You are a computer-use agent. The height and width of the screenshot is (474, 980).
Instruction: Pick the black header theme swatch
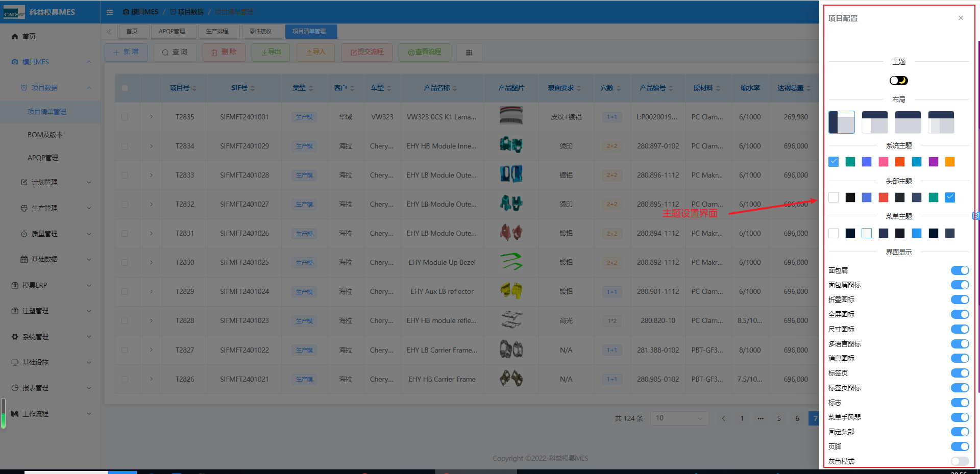click(x=850, y=197)
